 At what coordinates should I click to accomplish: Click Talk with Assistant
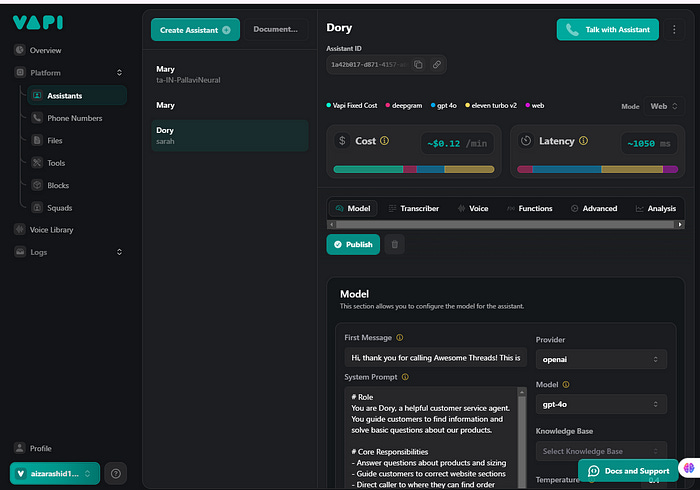point(608,29)
